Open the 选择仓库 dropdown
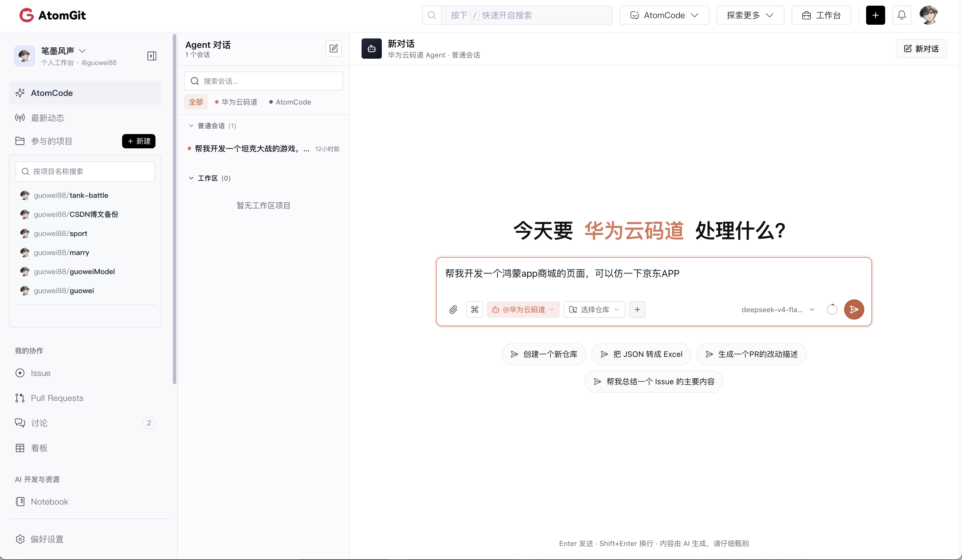962x560 pixels. pos(594,309)
